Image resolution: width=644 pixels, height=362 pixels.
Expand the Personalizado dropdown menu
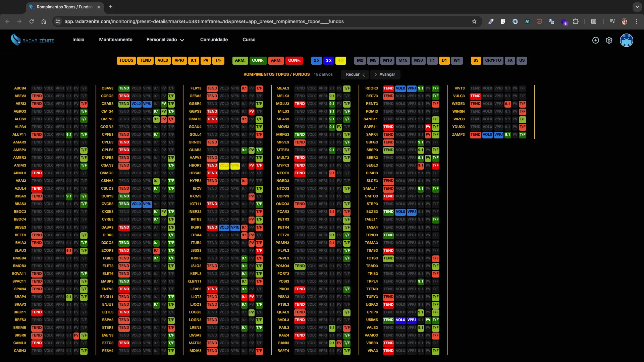pyautogui.click(x=165, y=40)
